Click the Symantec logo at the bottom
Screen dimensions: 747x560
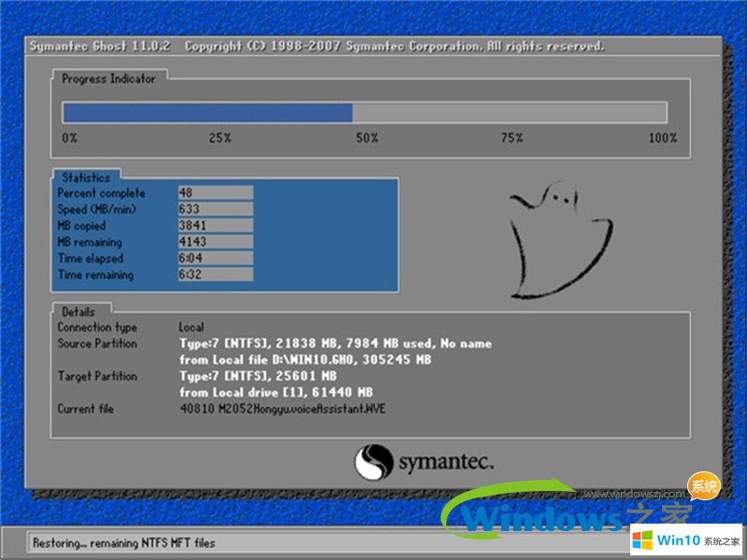point(424,462)
